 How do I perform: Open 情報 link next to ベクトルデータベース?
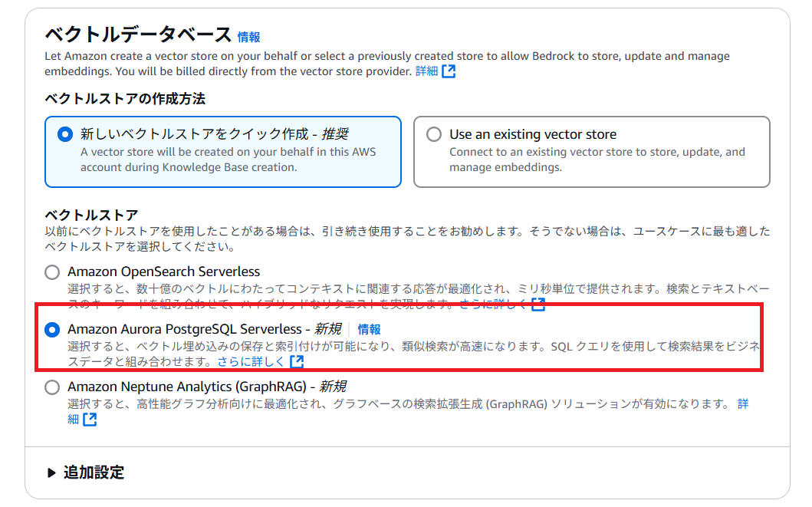[248, 37]
